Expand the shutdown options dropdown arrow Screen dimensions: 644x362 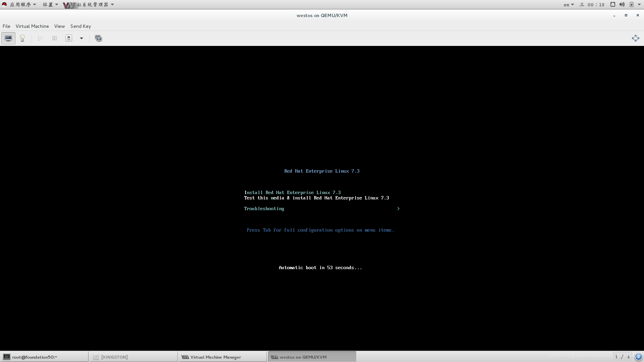tap(82, 38)
